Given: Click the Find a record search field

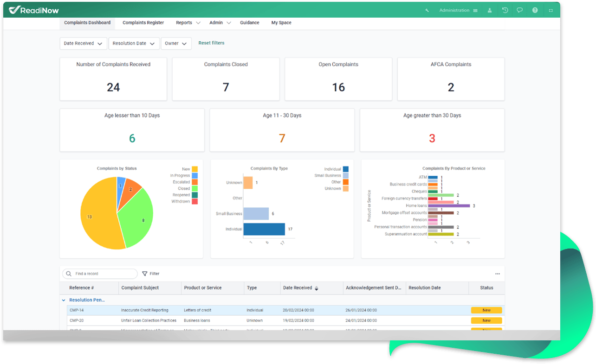Looking at the screenshot, I should (100, 274).
